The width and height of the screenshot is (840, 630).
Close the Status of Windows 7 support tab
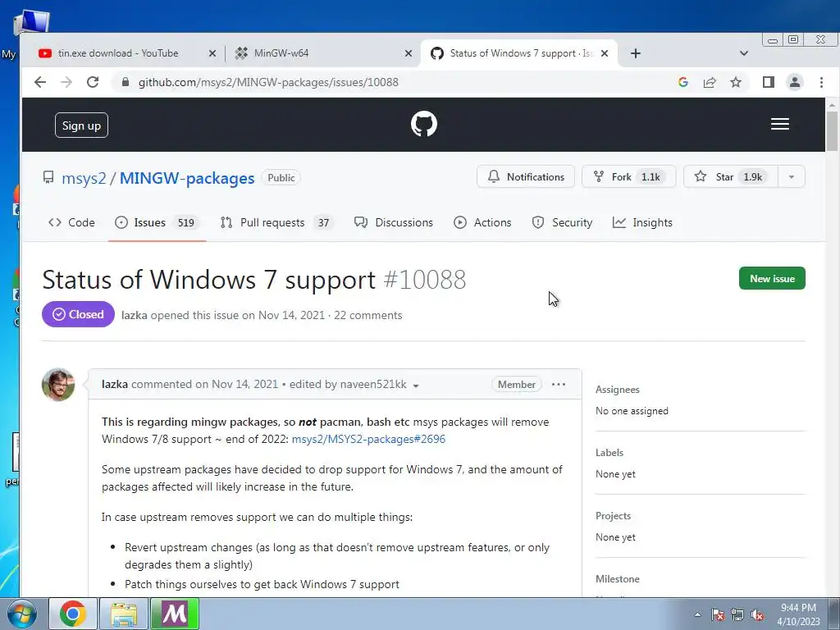click(x=605, y=53)
